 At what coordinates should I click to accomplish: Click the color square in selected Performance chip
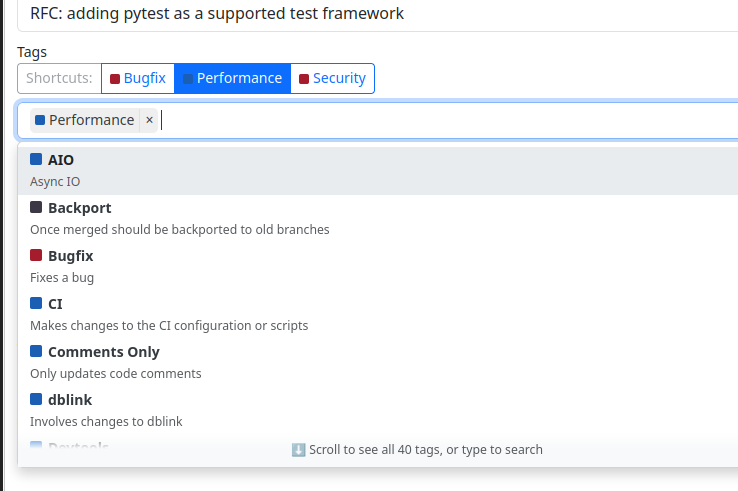click(40, 120)
